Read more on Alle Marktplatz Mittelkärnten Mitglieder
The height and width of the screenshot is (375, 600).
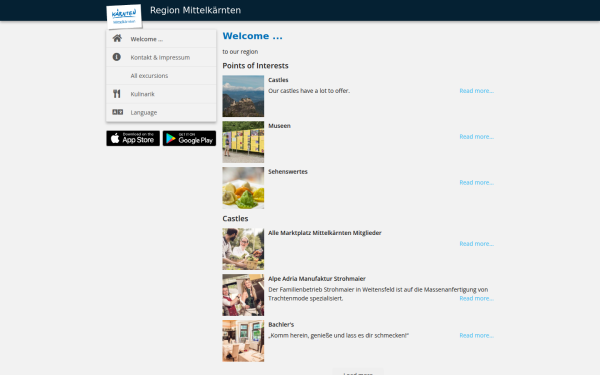pyautogui.click(x=476, y=244)
